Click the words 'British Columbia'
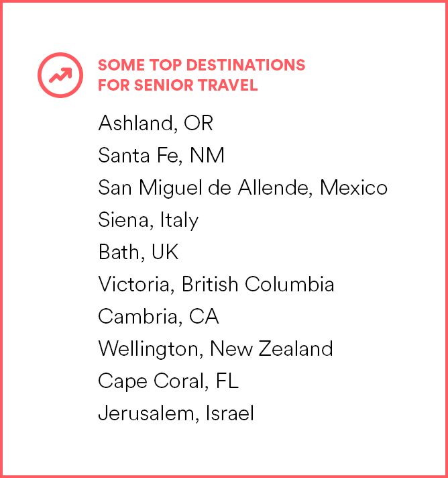 click(258, 284)
